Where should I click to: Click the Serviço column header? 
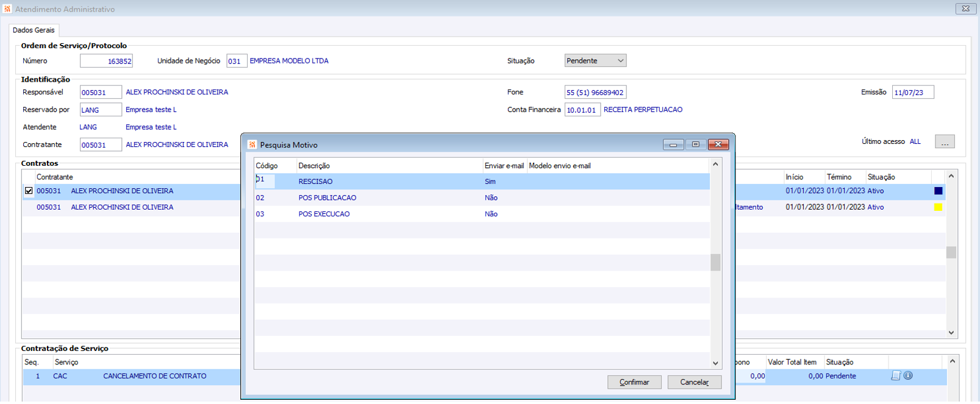66,362
